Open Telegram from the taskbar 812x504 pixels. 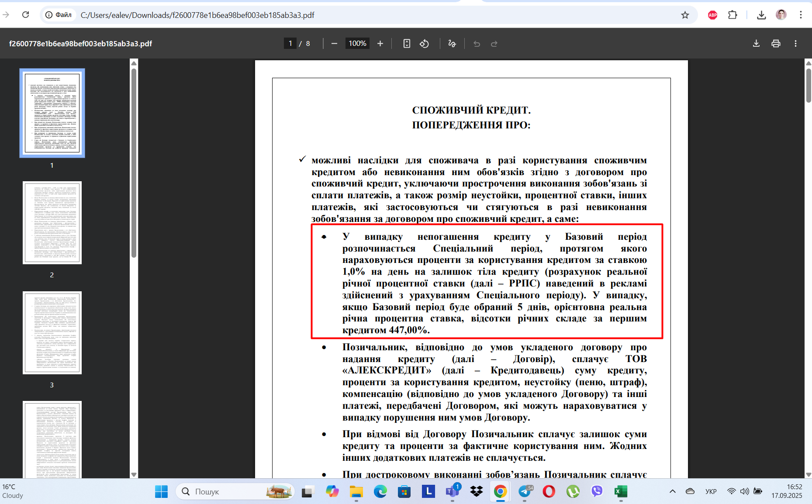point(525,492)
